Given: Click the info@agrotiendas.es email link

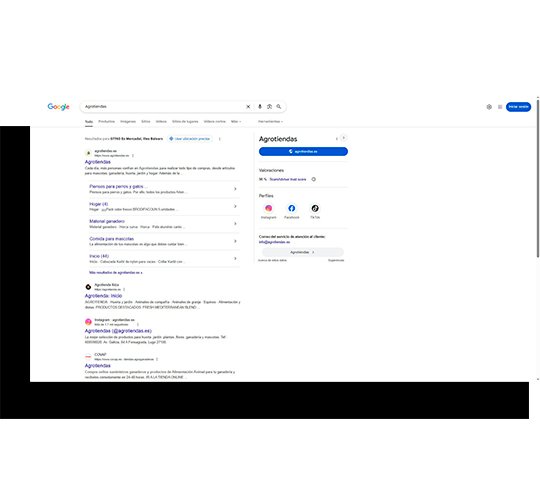Looking at the screenshot, I should point(274,242).
